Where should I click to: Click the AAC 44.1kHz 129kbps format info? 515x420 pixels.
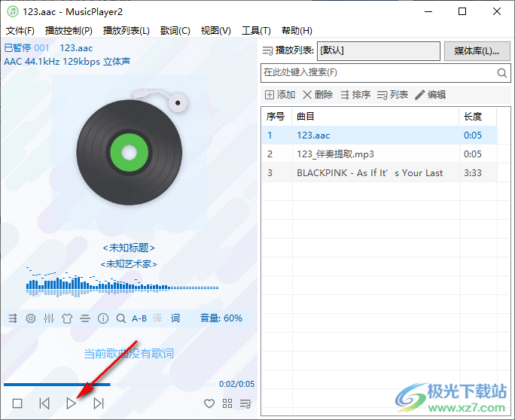67,62
